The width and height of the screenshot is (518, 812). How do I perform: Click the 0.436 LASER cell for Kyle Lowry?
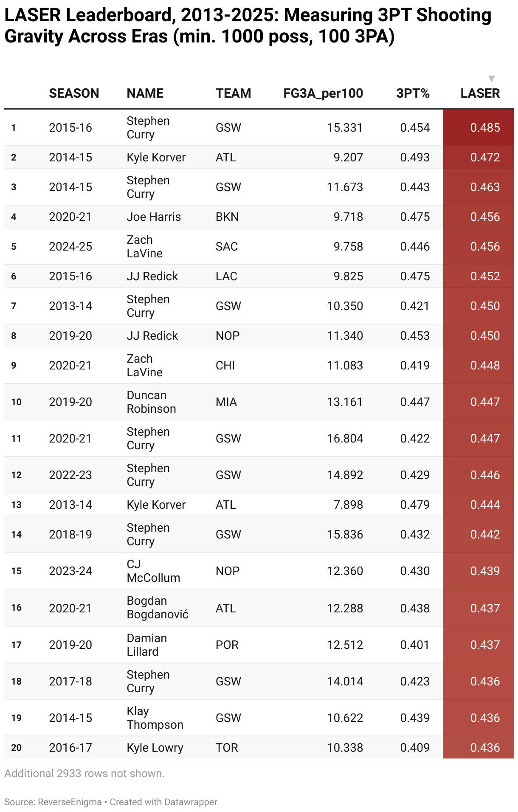pos(479,747)
